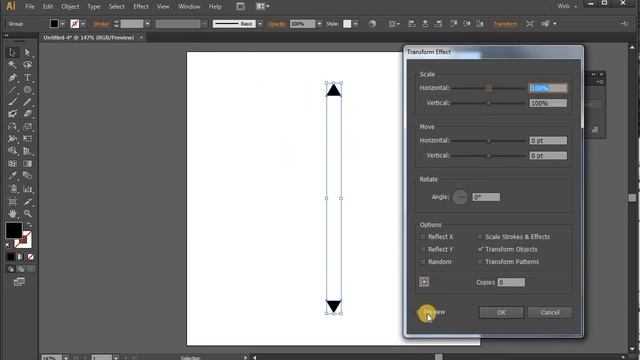The height and width of the screenshot is (360, 640).
Task: Select the Lasso tool
Action: point(27,65)
